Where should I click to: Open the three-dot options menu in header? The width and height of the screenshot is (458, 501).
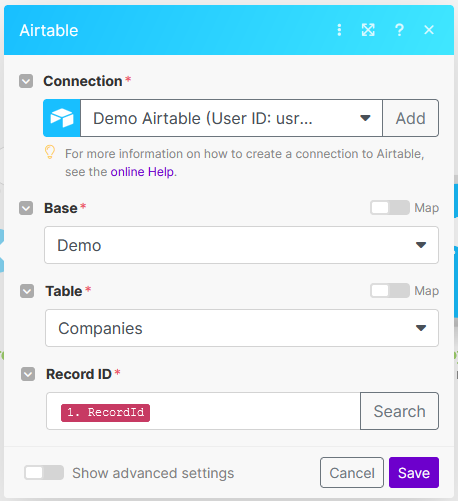click(x=339, y=30)
